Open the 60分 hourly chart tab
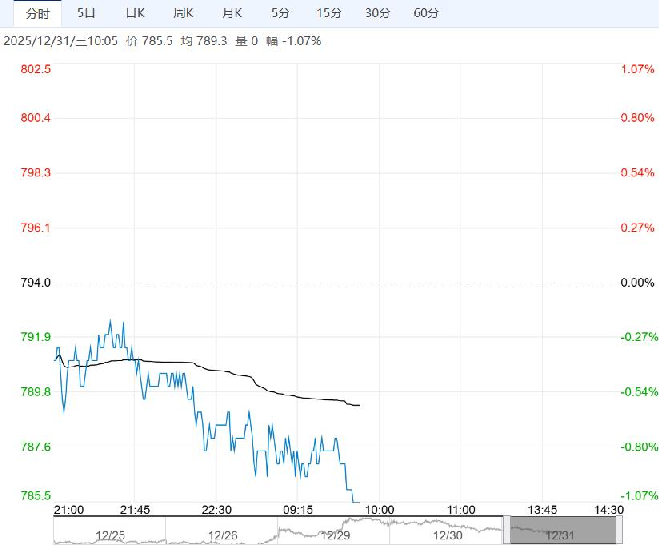 click(426, 13)
